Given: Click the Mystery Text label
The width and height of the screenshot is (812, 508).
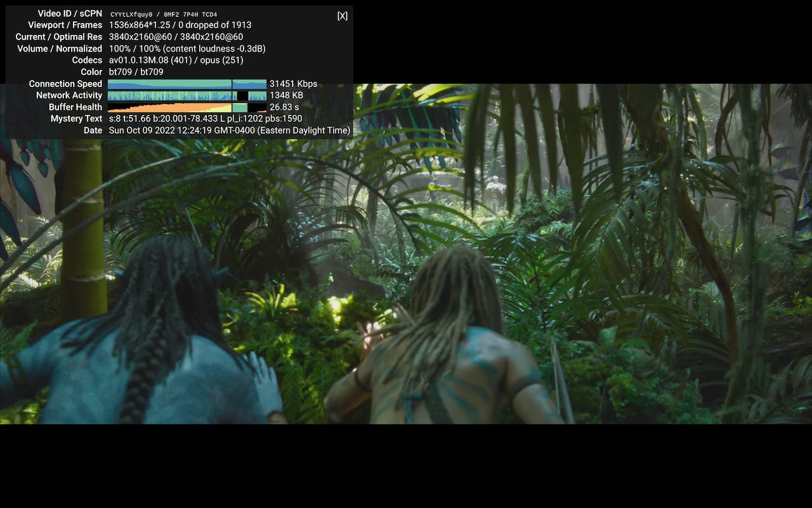Looking at the screenshot, I should (x=76, y=119).
